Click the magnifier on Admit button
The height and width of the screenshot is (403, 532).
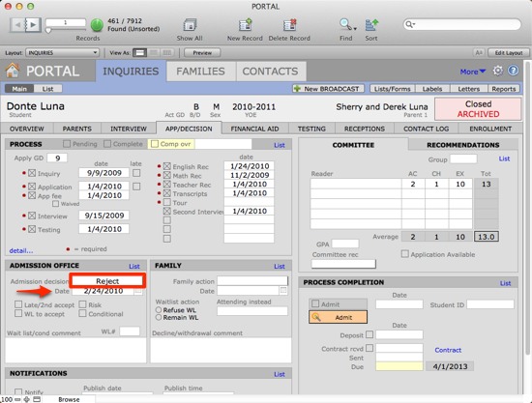[x=316, y=317]
